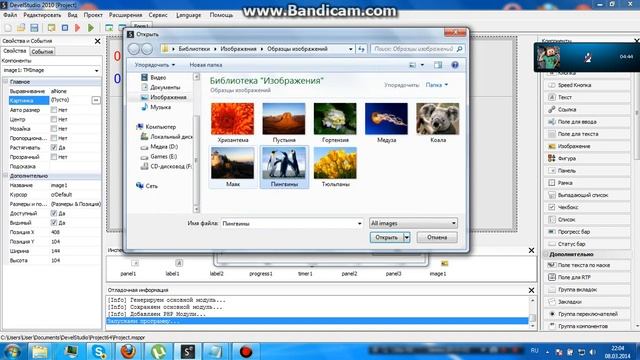
Task: Add Поле для ввода component
Action: point(587,122)
